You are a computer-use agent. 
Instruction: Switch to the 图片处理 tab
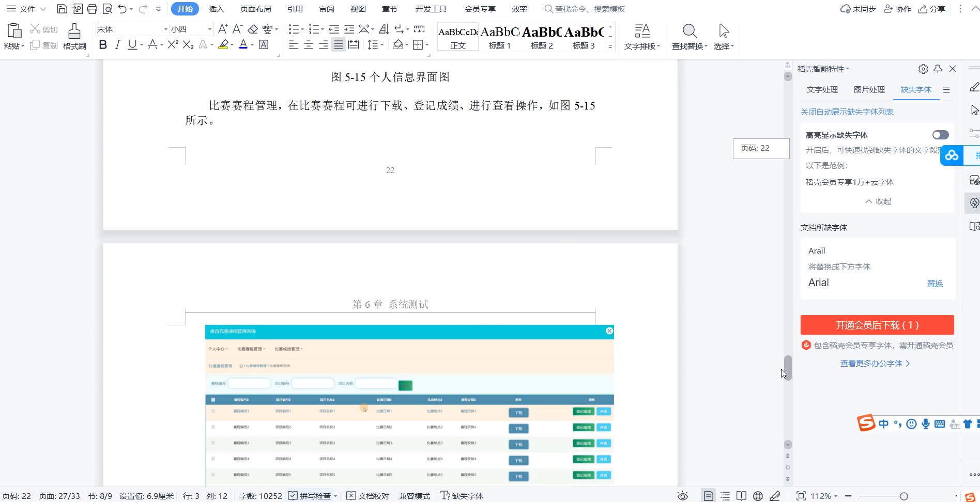point(869,89)
